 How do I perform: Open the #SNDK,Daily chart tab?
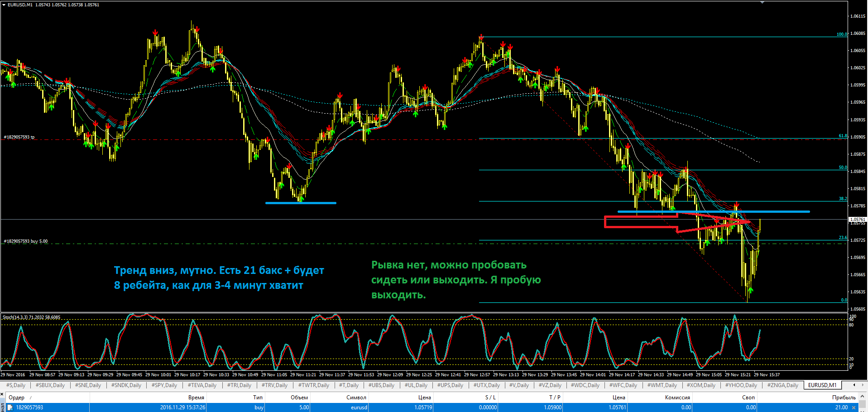pos(126,385)
